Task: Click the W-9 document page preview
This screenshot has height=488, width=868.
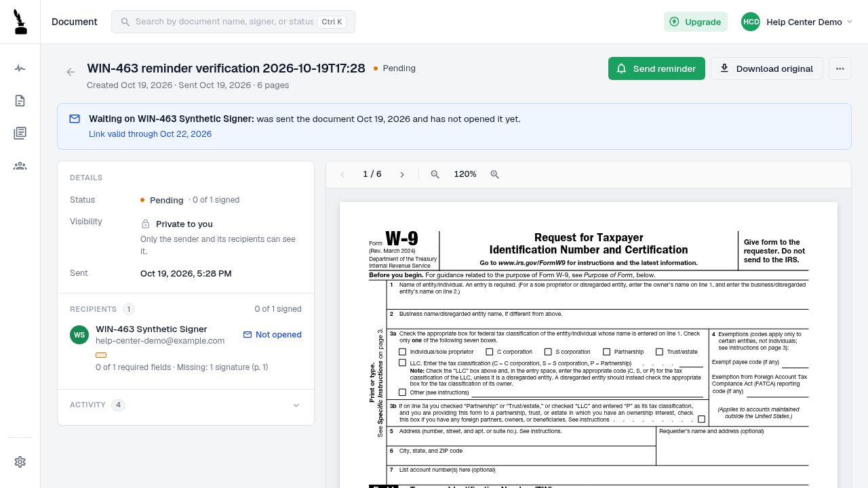Action: pos(589,345)
